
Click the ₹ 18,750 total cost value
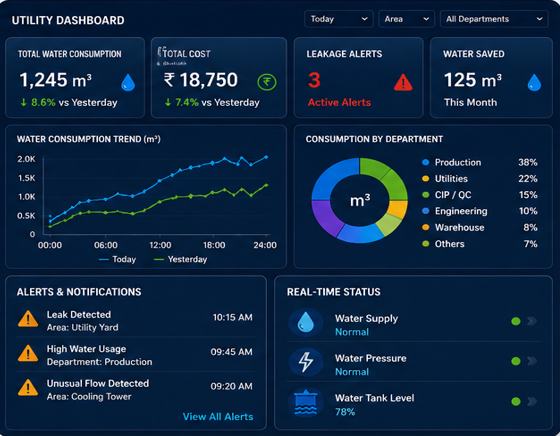point(201,80)
